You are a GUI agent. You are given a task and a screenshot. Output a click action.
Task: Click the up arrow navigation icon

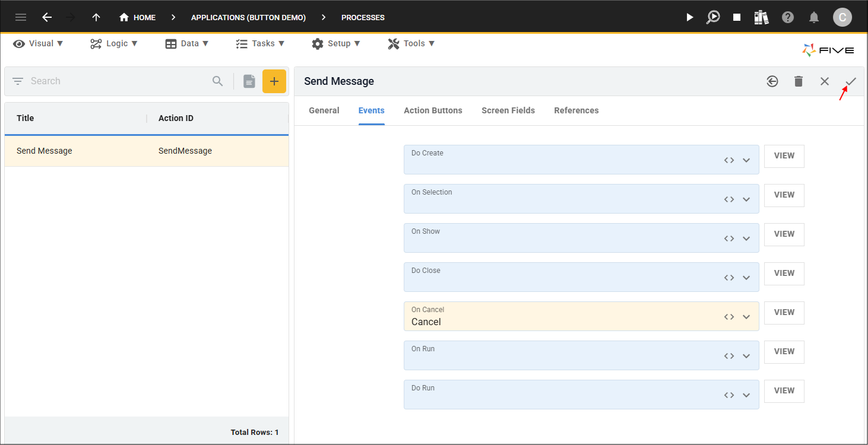click(x=96, y=17)
